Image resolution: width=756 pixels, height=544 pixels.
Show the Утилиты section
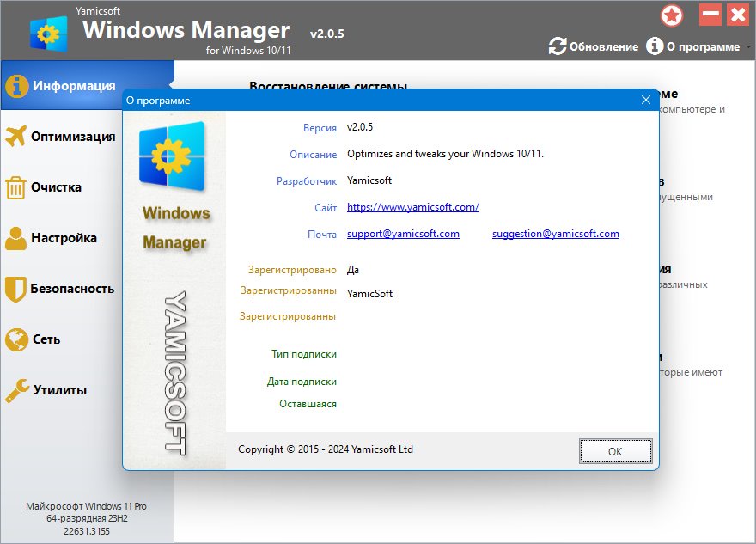click(60, 389)
